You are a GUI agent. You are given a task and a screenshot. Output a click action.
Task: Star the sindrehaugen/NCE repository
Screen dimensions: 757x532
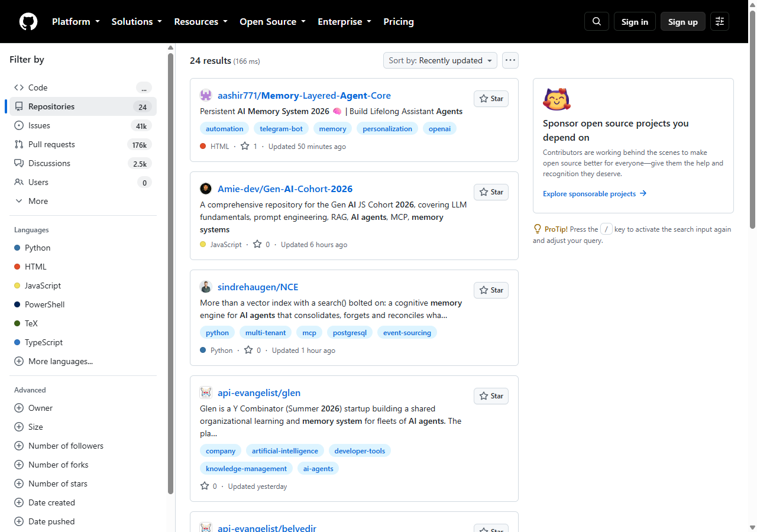[x=491, y=290]
